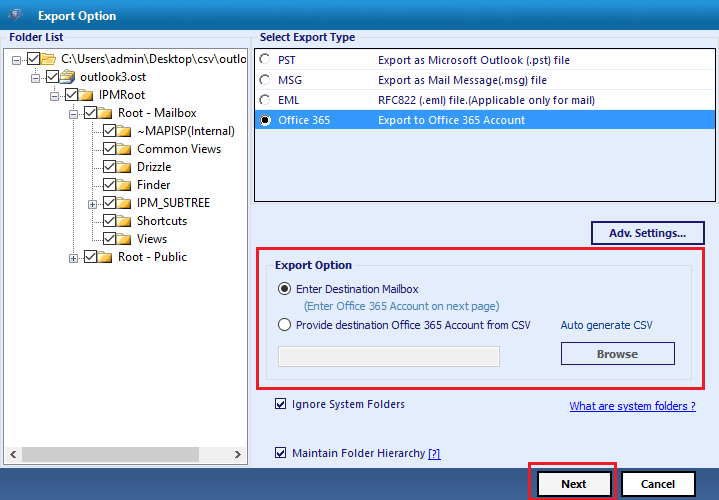Click 'Export as Mail Message(.msg) file' text

(x=462, y=80)
